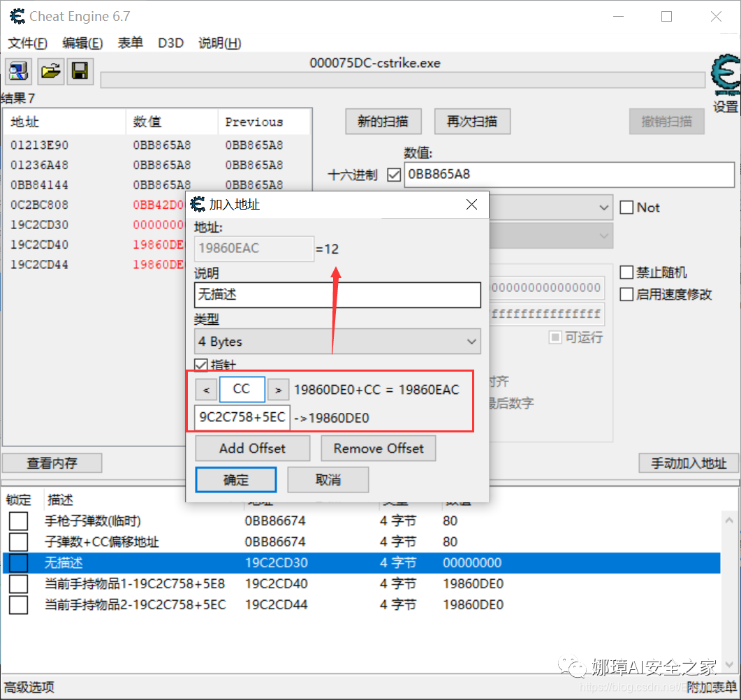The height and width of the screenshot is (700, 741).
Task: Click the Remove Offset button
Action: 378,448
